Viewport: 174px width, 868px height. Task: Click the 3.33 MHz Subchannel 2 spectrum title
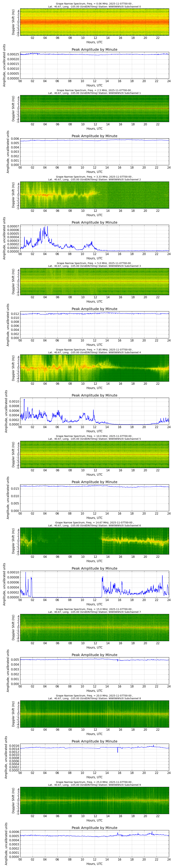tap(94, 178)
